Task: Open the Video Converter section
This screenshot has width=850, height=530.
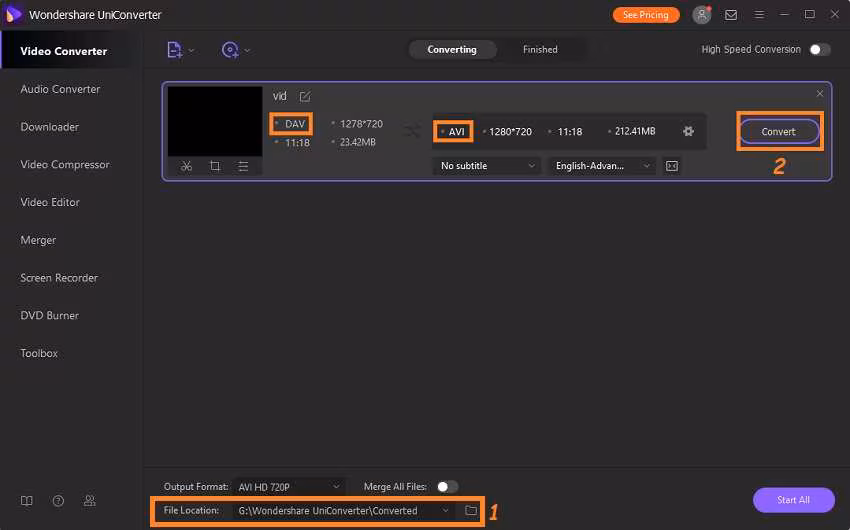Action: (x=63, y=51)
